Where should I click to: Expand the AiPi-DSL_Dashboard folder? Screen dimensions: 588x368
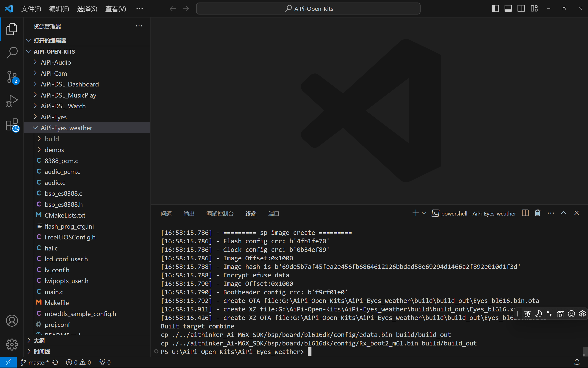87,84
